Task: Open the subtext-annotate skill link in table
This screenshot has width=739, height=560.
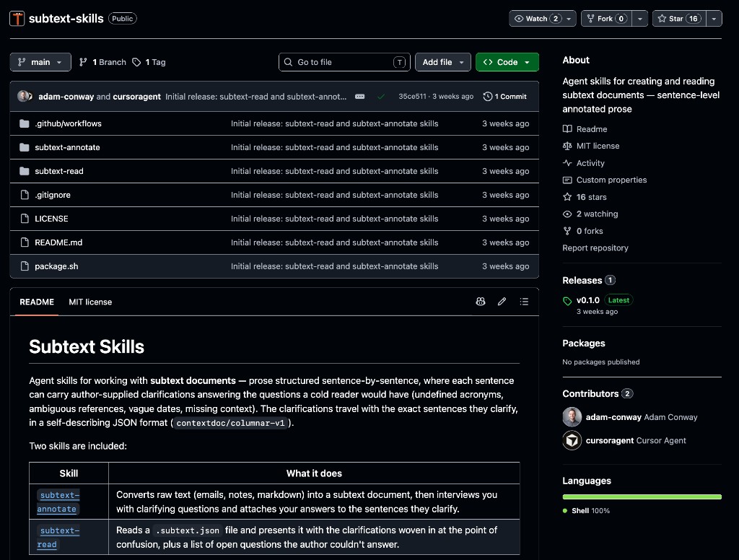Action: coord(58,502)
